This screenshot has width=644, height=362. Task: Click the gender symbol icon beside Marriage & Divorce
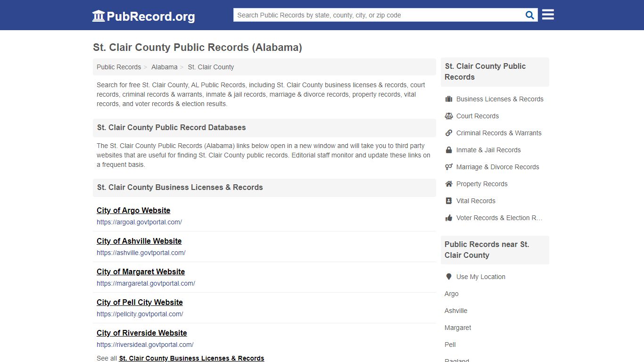click(449, 167)
